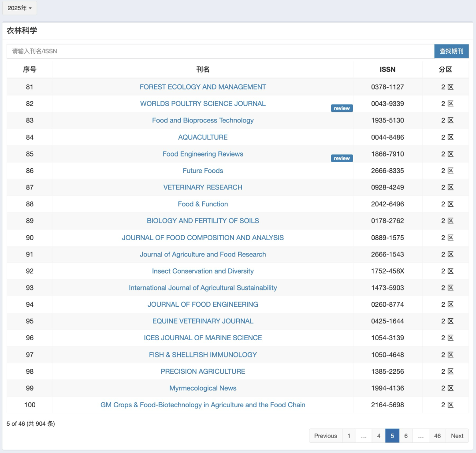Click the review badge on row 82
Image resolution: width=476 pixels, height=453 pixels.
[x=342, y=108]
